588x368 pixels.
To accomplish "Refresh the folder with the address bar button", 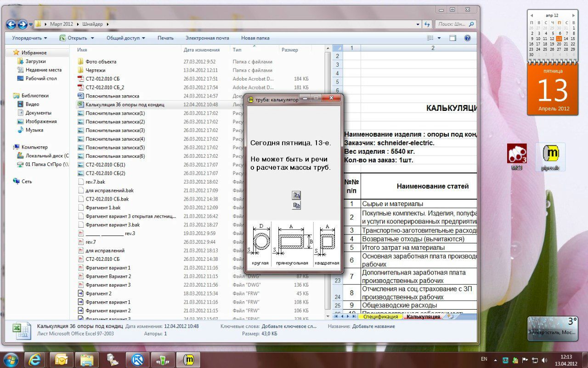I will pos(427,24).
